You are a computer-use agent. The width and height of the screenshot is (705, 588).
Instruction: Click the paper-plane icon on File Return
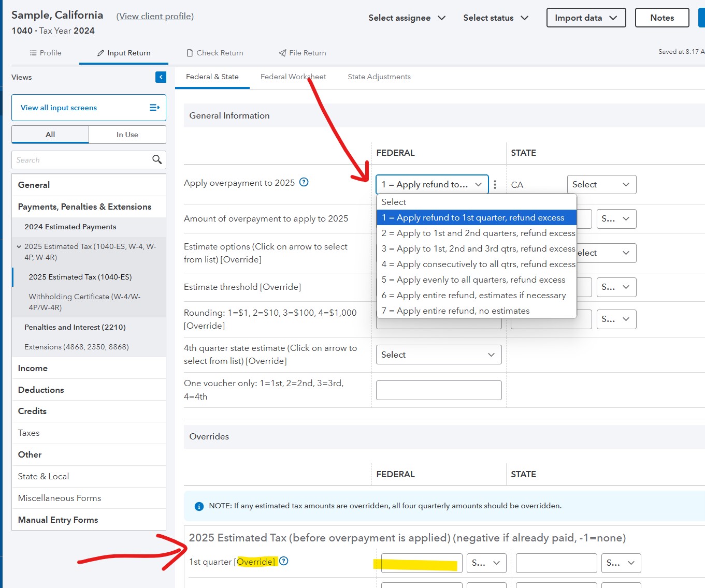[282, 52]
